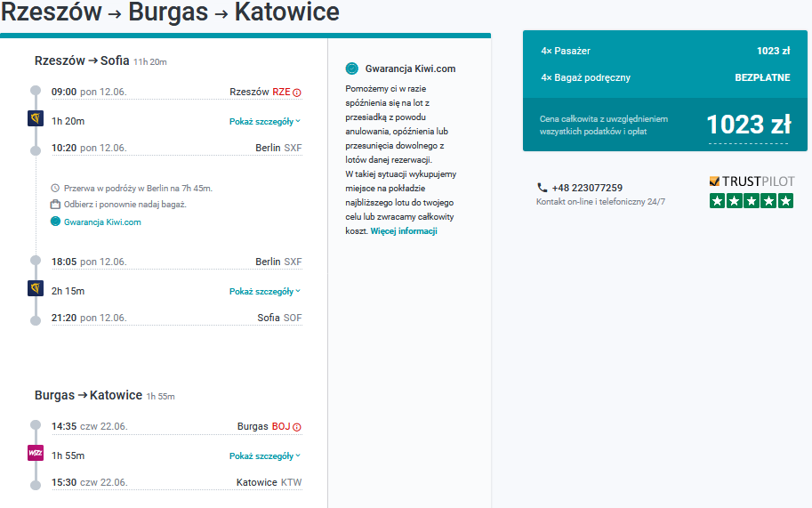
Task: Click the baggage icon beside 'Odbierz i ponownie nadaj bagaż'
Action: 55,205
